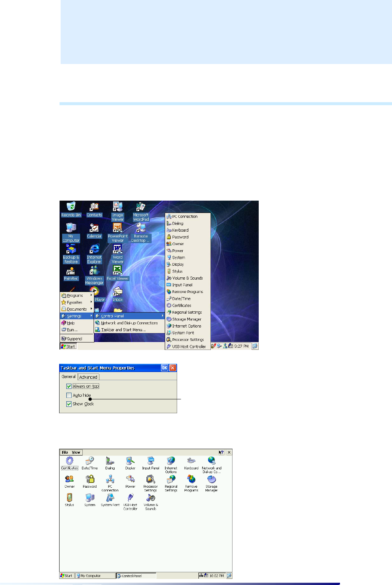The height and width of the screenshot is (585, 392).
Task: Select Help in the Start menu
Action: (x=77, y=323)
